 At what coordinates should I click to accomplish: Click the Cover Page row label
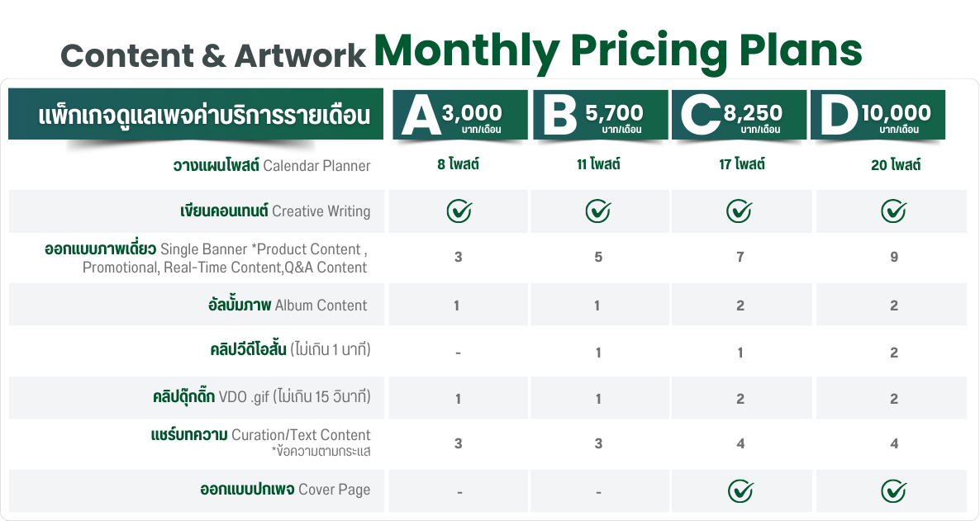point(285,489)
